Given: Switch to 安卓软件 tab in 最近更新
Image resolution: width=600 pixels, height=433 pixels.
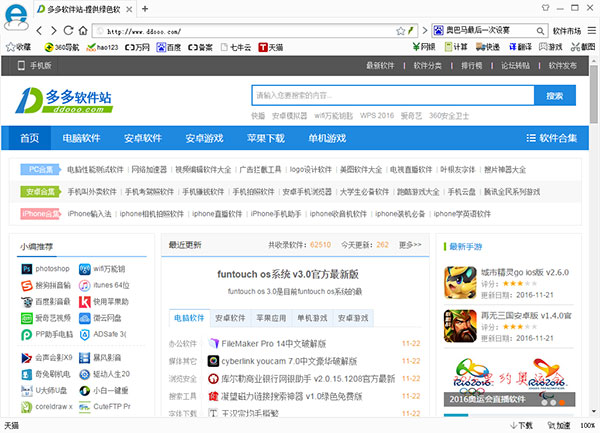Looking at the screenshot, I should 230,318.
